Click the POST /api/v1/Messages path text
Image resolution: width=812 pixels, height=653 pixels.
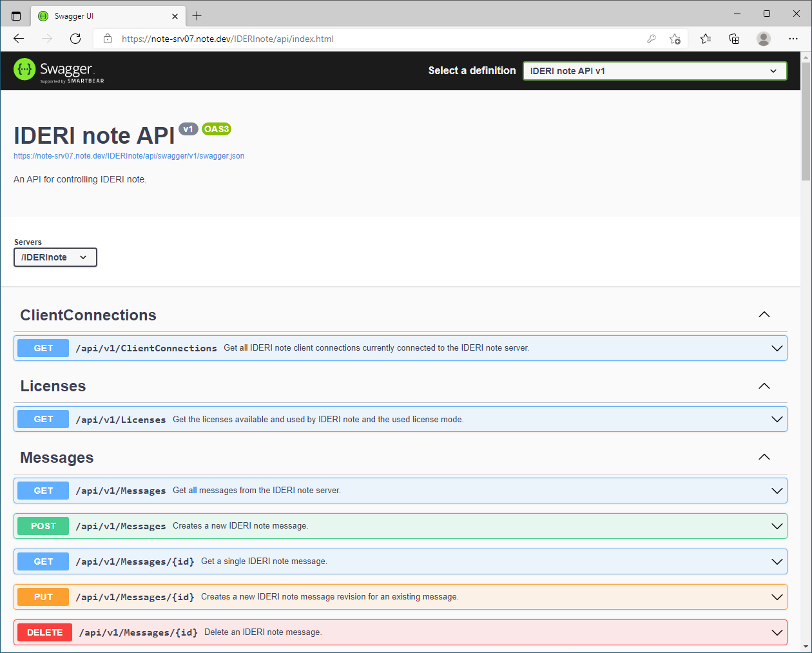coord(121,526)
